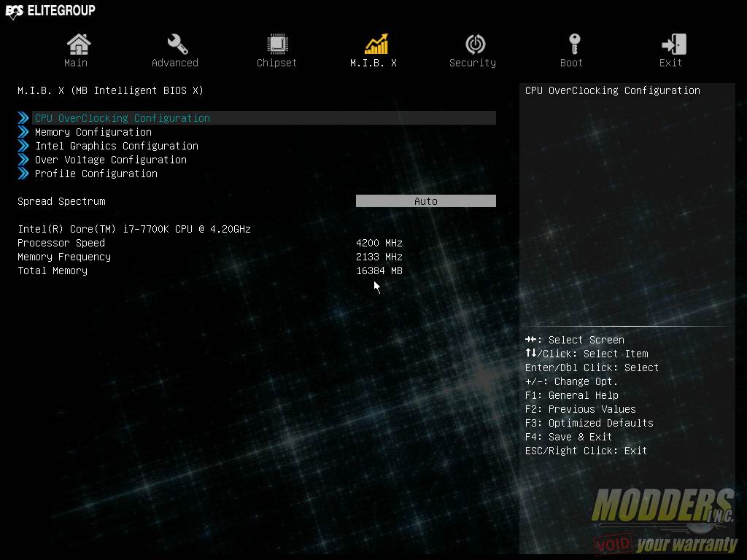The image size is (747, 560).
Task: Click help panel title CPU OverClocking Configuration
Action: pyautogui.click(x=613, y=90)
